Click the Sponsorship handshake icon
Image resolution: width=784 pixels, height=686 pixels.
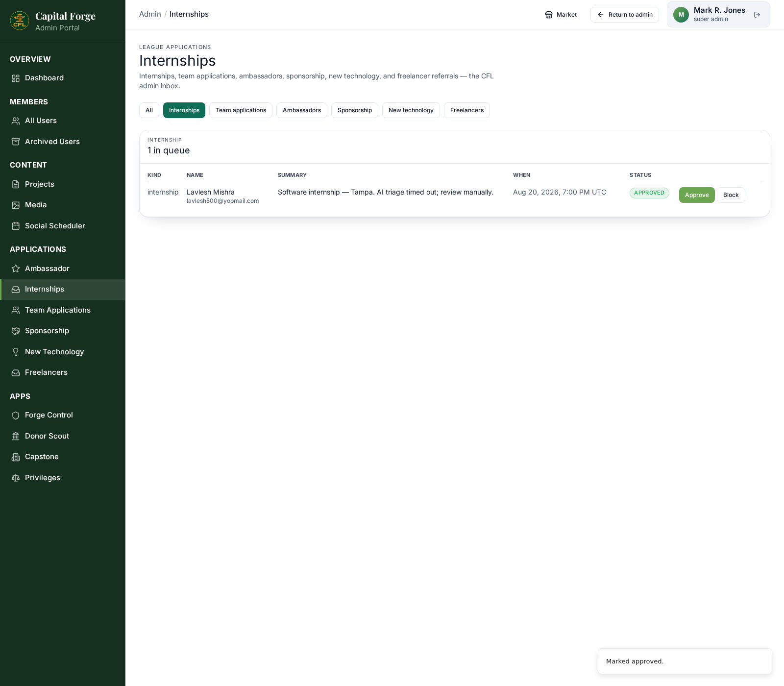[x=16, y=331]
